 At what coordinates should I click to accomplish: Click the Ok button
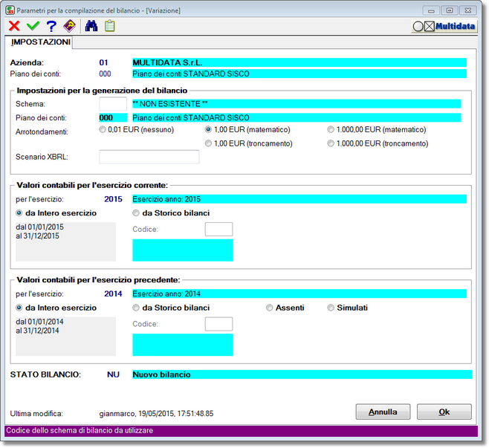[444, 412]
